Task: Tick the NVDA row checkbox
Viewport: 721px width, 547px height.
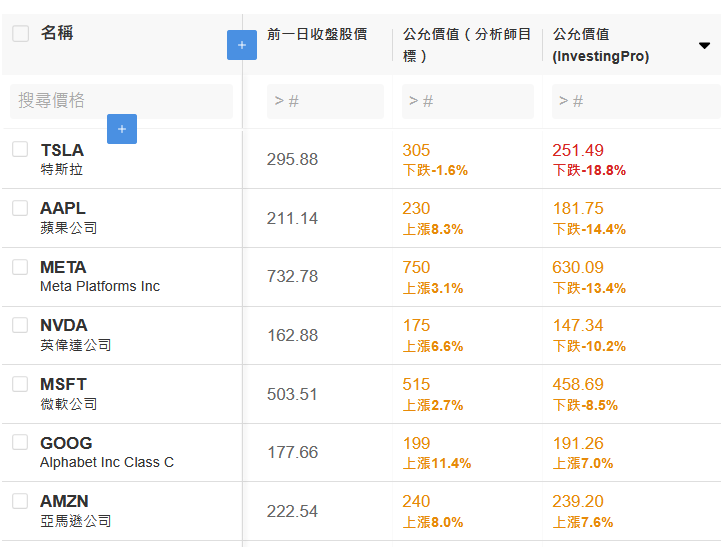Action: (x=20, y=325)
